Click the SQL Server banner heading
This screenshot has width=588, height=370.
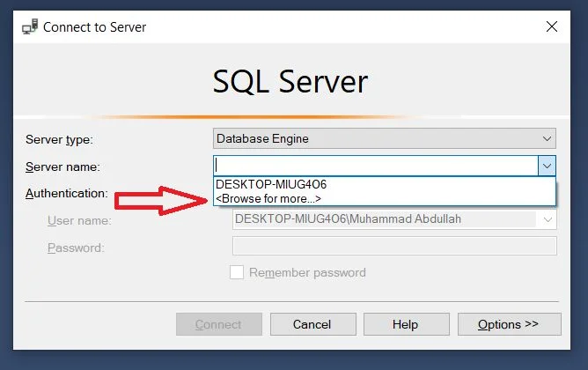290,81
